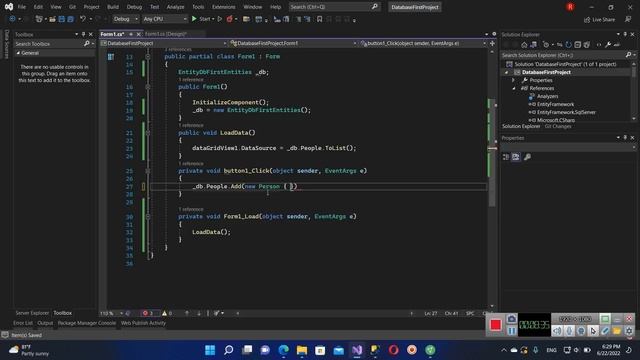Image resolution: width=640 pixels, height=360 pixels.
Task: Open the Debug menu
Action: click(134, 7)
